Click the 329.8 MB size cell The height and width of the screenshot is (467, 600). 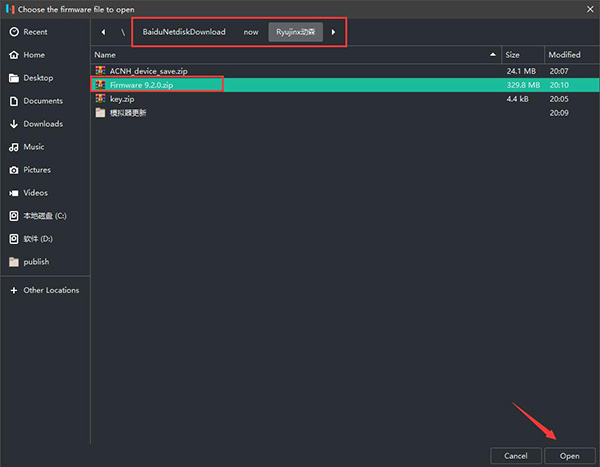tap(523, 85)
